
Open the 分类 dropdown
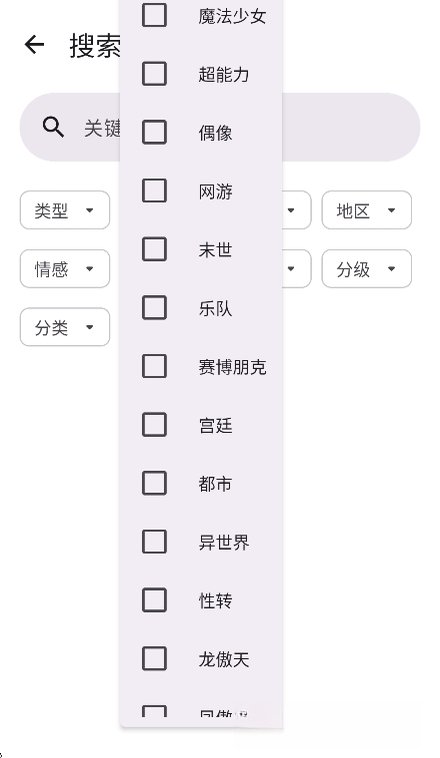point(65,327)
